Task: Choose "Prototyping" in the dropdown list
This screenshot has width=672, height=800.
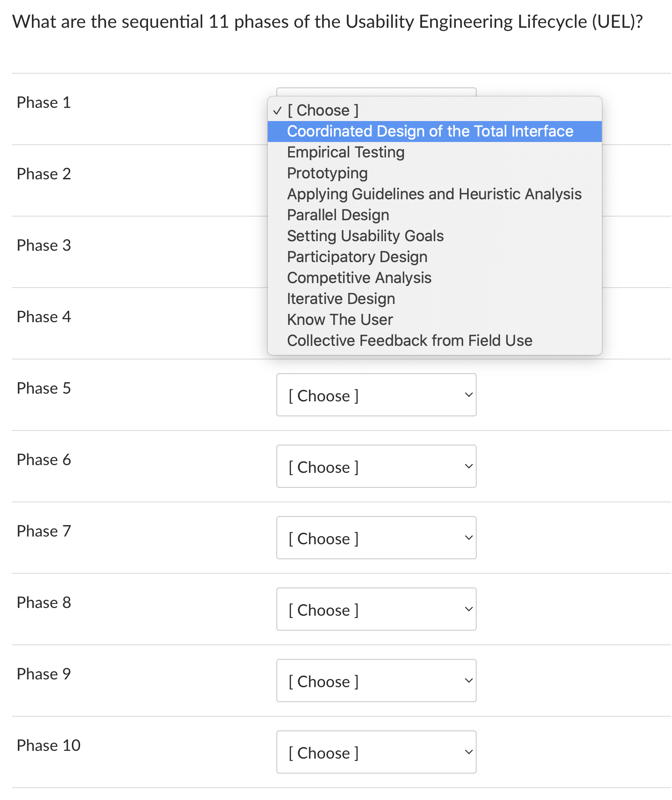Action: 326,173
